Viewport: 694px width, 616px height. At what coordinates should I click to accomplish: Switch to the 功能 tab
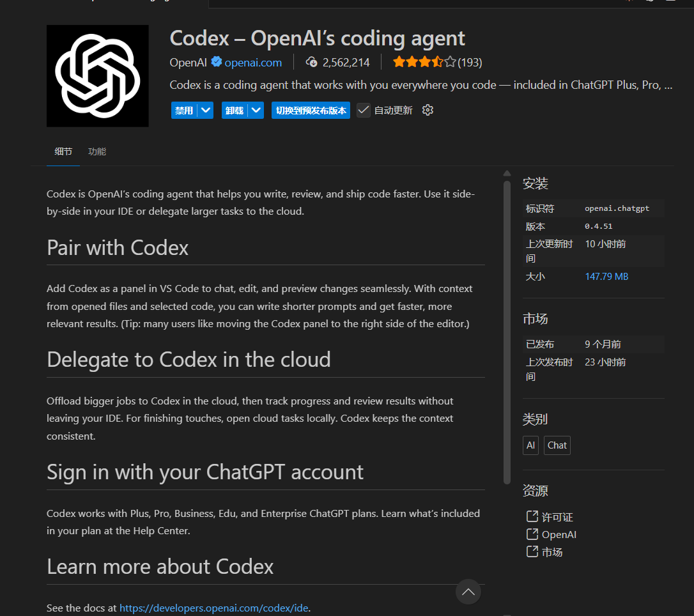click(x=97, y=151)
